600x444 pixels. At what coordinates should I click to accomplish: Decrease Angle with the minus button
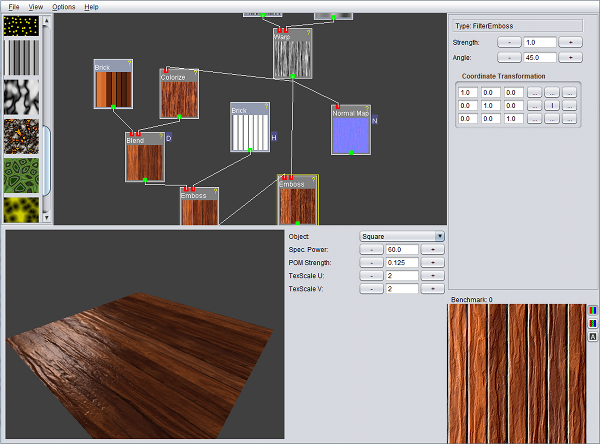click(x=508, y=58)
